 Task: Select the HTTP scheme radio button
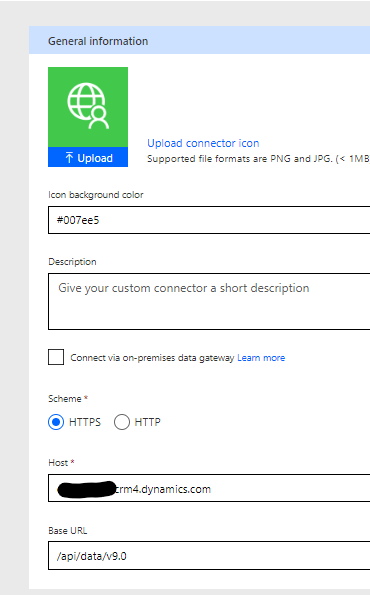122,422
